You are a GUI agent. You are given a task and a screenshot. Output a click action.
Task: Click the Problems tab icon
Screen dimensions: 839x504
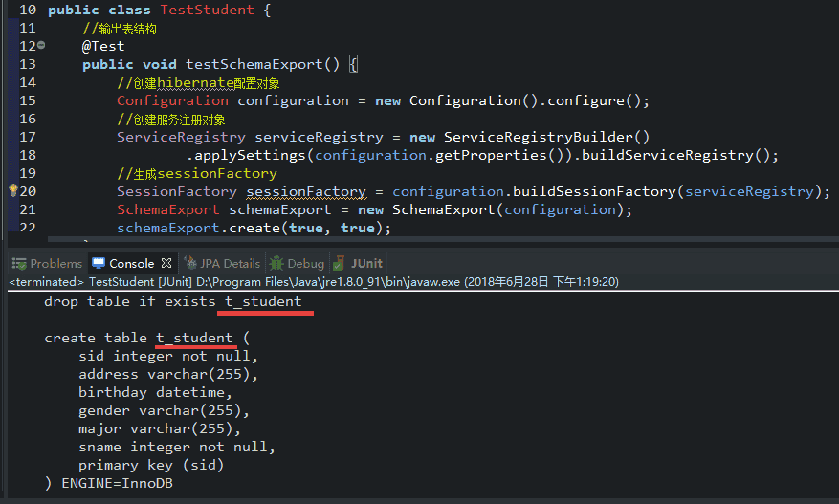pyautogui.click(x=19, y=264)
